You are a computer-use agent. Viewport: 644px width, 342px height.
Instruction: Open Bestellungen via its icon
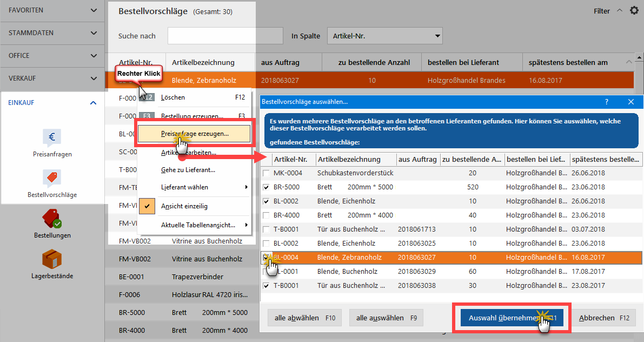[x=52, y=219]
